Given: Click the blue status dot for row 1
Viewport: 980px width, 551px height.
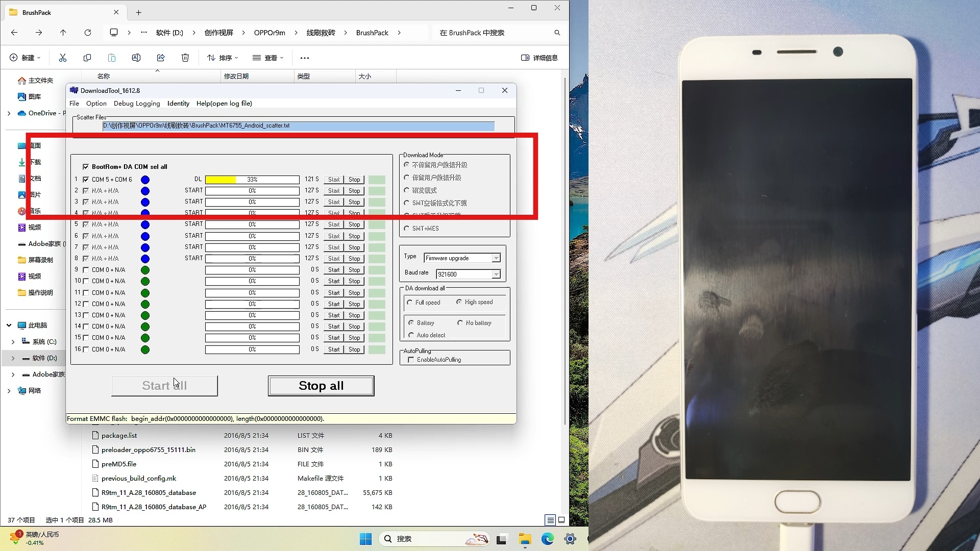Looking at the screenshot, I should click(x=145, y=180).
